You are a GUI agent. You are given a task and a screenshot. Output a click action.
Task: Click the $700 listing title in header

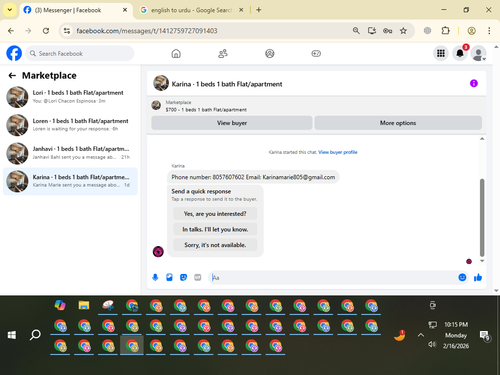206,110
